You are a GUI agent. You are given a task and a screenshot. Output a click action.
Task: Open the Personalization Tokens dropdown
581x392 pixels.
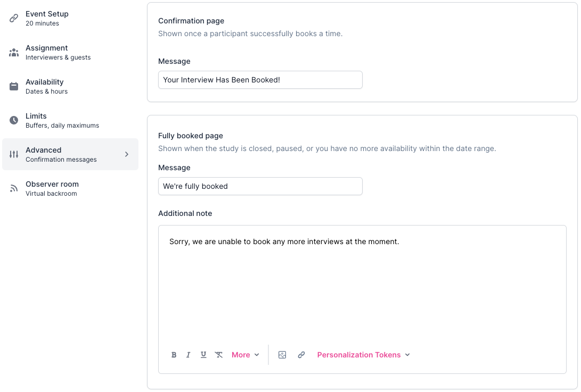(363, 355)
